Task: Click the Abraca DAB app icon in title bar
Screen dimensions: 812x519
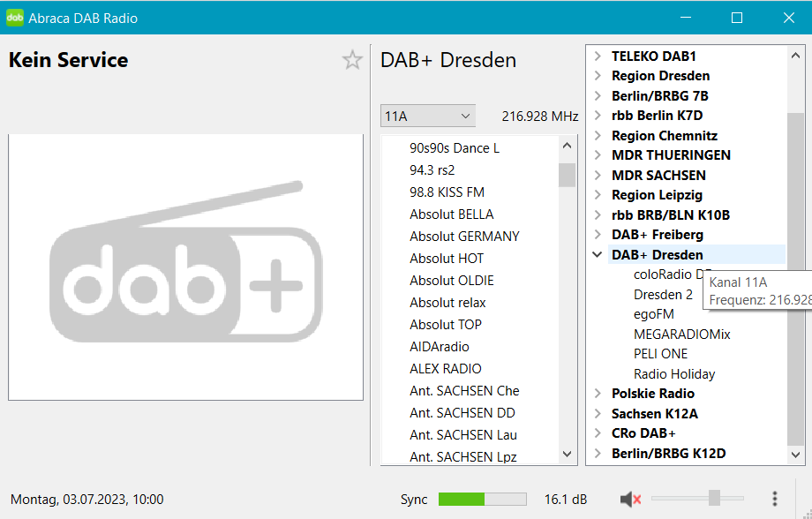Action: pos(15,18)
